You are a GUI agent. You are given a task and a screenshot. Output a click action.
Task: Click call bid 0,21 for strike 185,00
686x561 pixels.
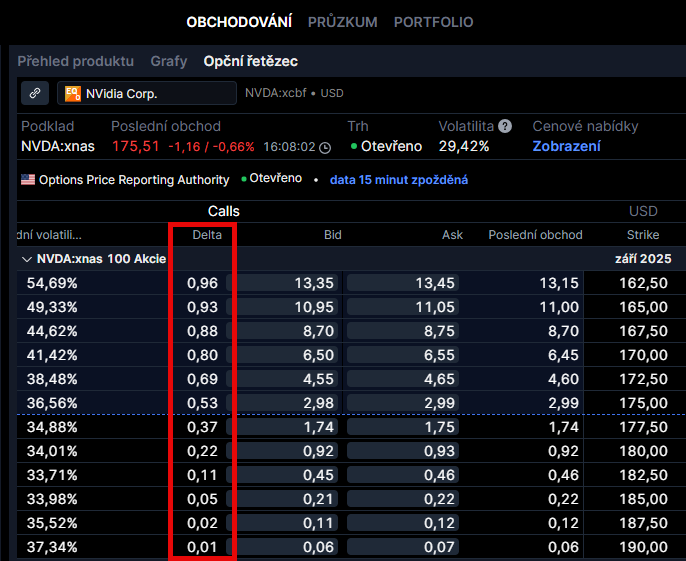click(x=282, y=499)
